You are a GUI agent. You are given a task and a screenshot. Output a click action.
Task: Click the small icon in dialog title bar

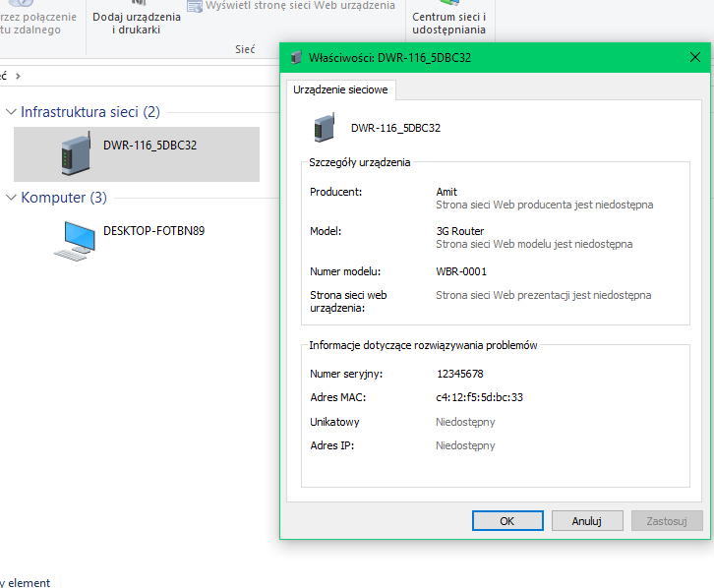[296, 58]
